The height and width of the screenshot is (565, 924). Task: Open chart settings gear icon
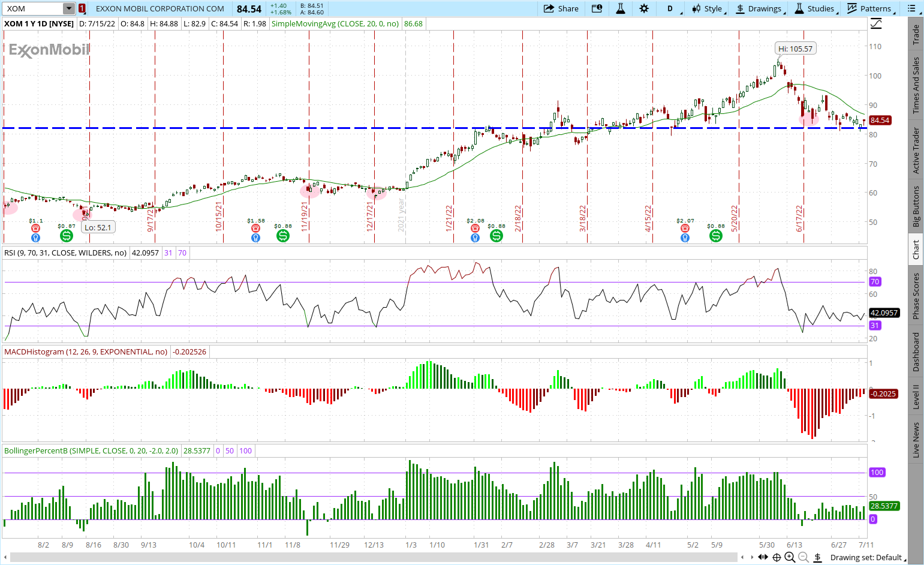[644, 8]
